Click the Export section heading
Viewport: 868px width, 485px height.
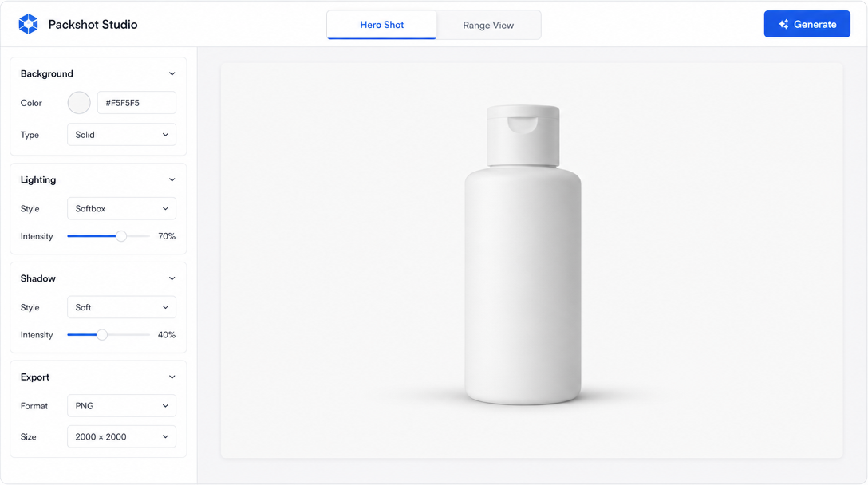(x=35, y=377)
